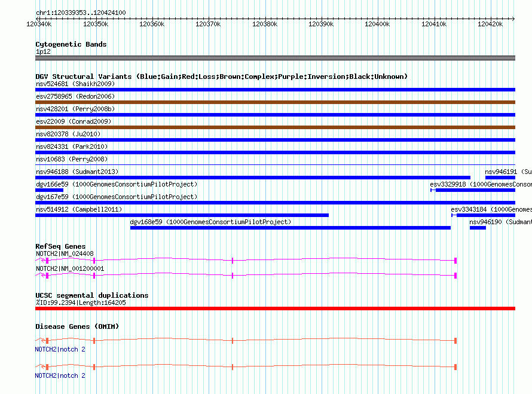Open variant esv2758965 (Redon2006) label
The image size is (532, 394).
(x=75, y=96)
